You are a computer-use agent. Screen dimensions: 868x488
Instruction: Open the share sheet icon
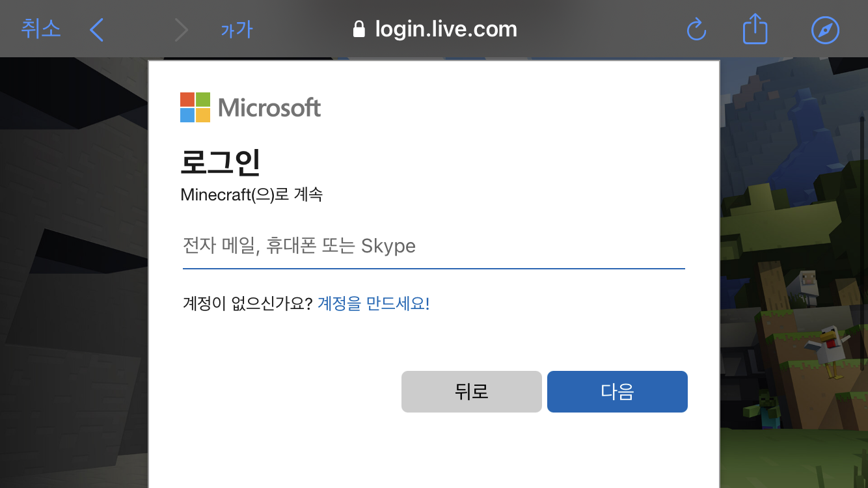(x=755, y=29)
